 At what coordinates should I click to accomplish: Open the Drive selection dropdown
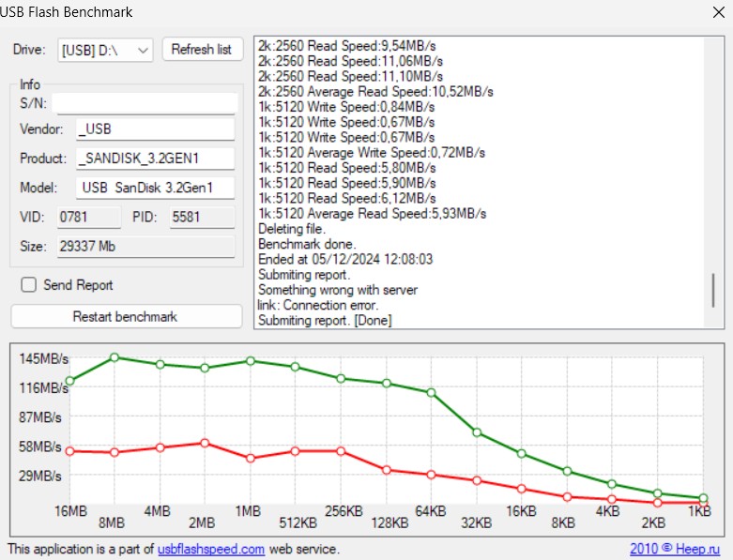[105, 50]
